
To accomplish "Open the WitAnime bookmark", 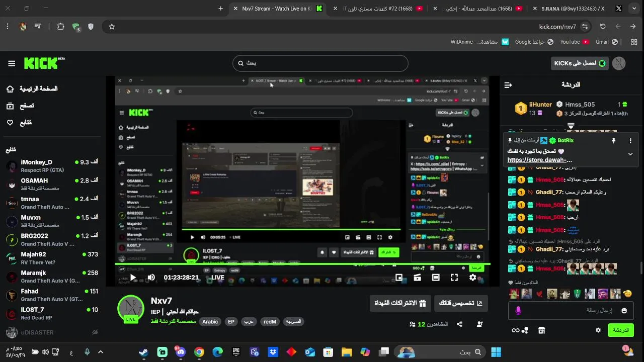I will [x=479, y=42].
